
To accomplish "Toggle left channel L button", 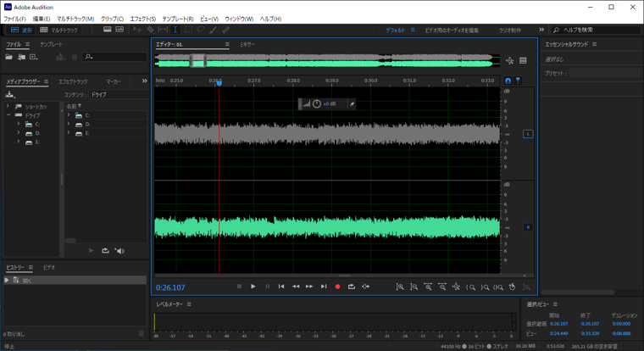I will click(x=528, y=134).
